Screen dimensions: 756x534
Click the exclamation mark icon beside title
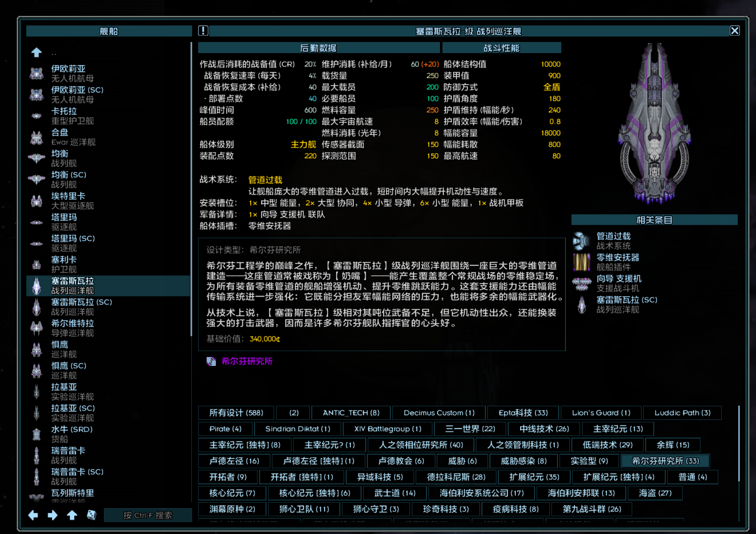[x=203, y=31]
